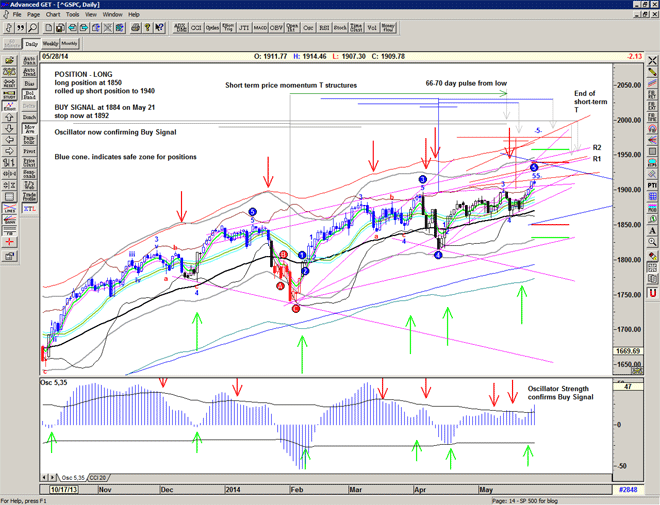Click the Monthly period button

tap(70, 44)
